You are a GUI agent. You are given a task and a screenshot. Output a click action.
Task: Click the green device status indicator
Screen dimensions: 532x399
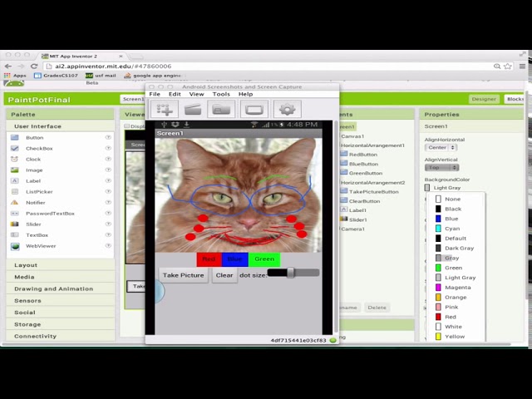332,340
